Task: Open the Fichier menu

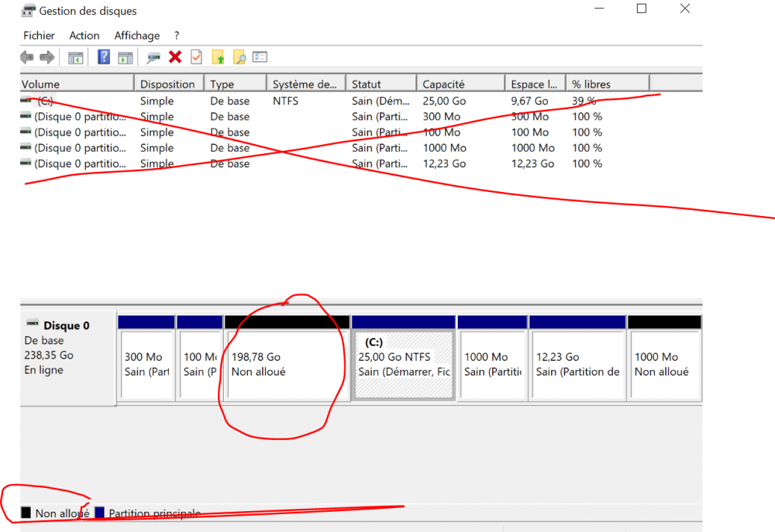Action: point(39,36)
